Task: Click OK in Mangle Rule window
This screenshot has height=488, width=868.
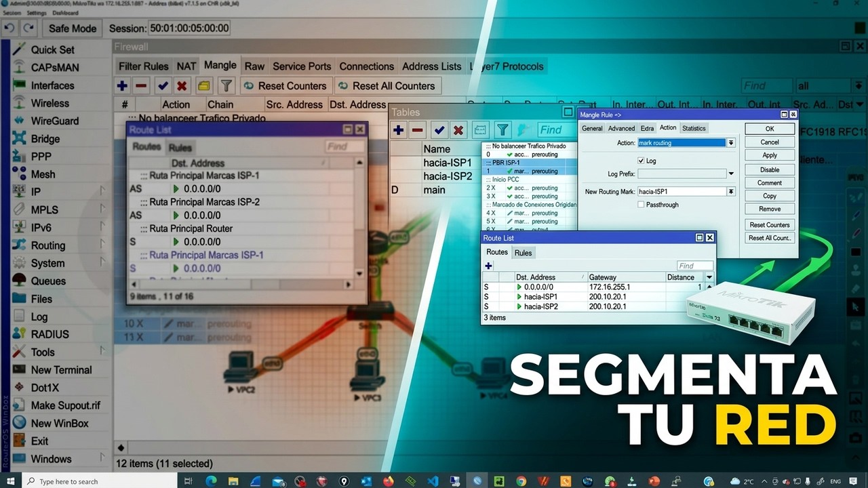Action: pos(770,129)
